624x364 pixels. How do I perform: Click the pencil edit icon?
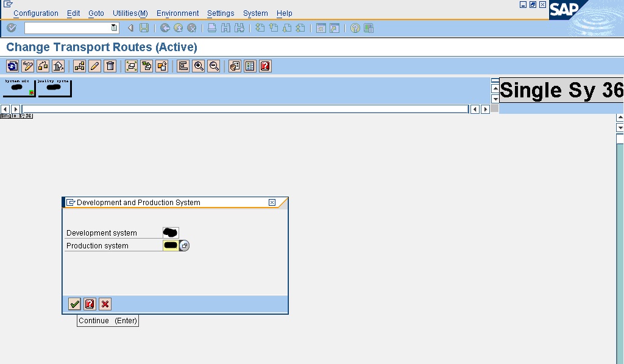[94, 66]
